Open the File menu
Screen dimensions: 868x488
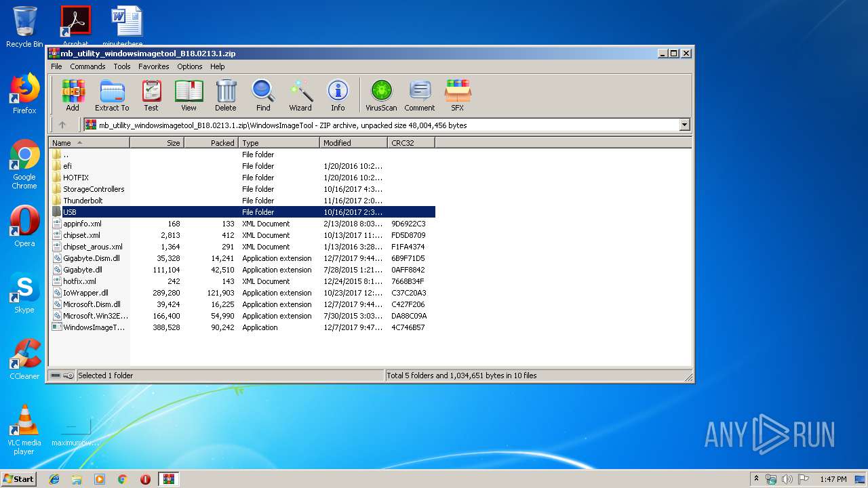tap(56, 66)
